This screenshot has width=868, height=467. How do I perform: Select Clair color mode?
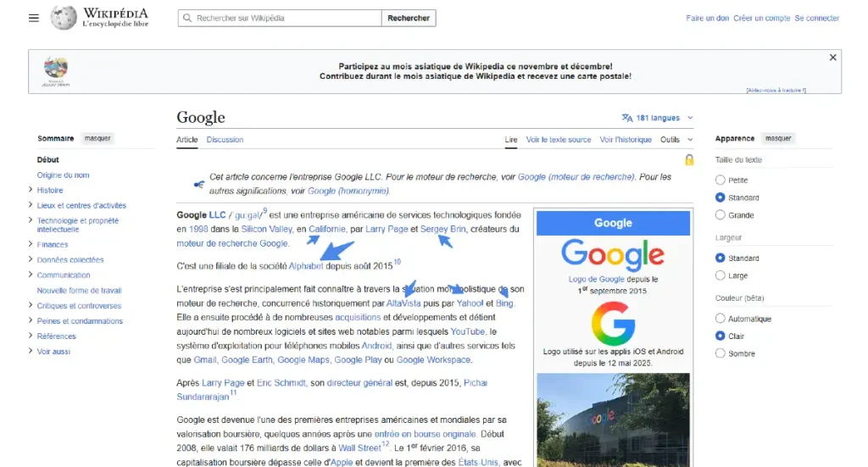tap(720, 336)
